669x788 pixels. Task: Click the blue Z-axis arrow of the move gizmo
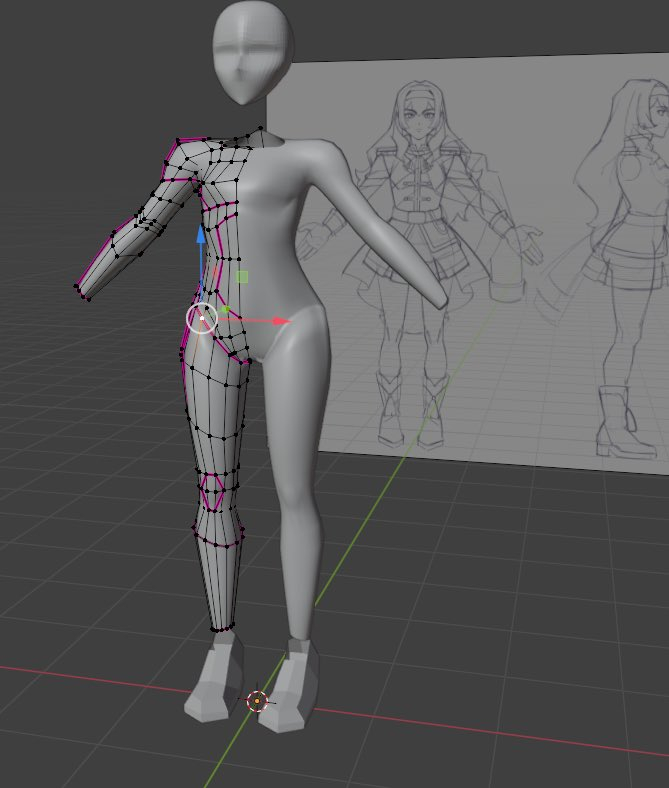tap(201, 237)
